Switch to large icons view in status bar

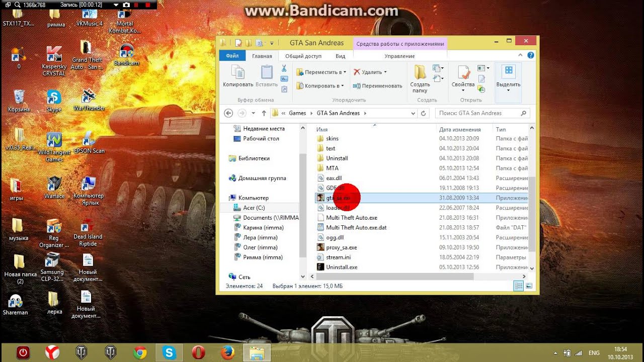tap(529, 286)
